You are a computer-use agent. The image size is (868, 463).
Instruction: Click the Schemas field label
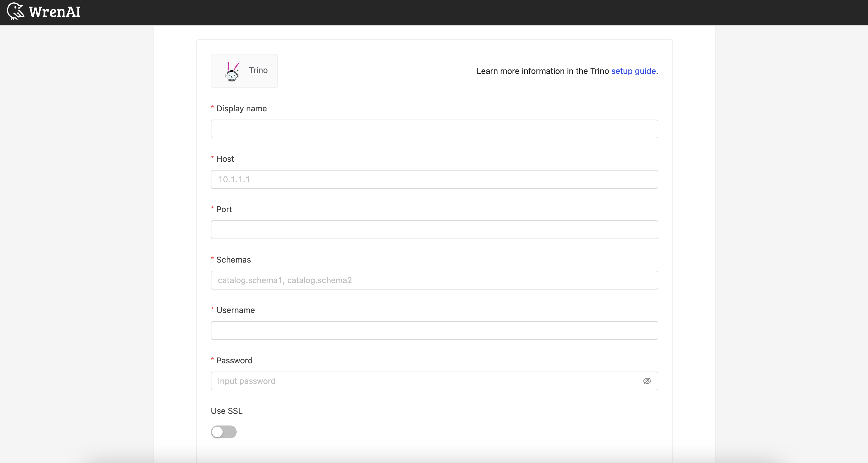pos(233,260)
